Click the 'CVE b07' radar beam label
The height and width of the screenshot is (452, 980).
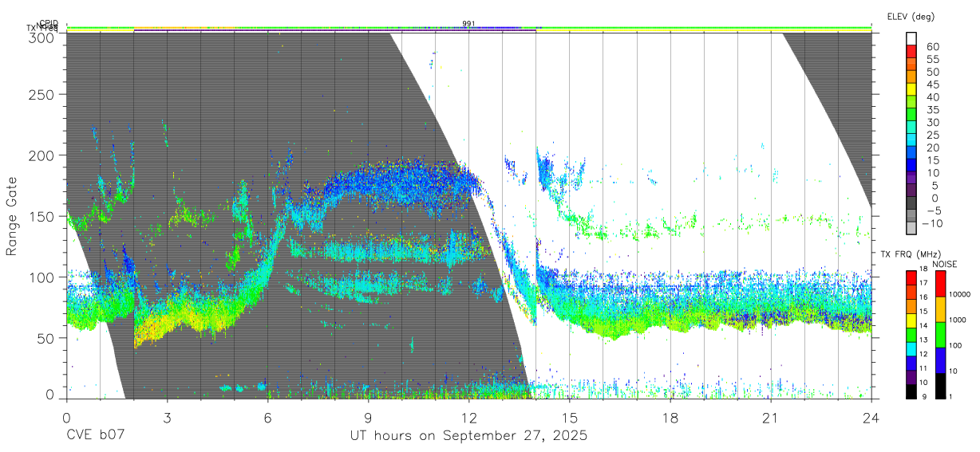[x=95, y=436]
